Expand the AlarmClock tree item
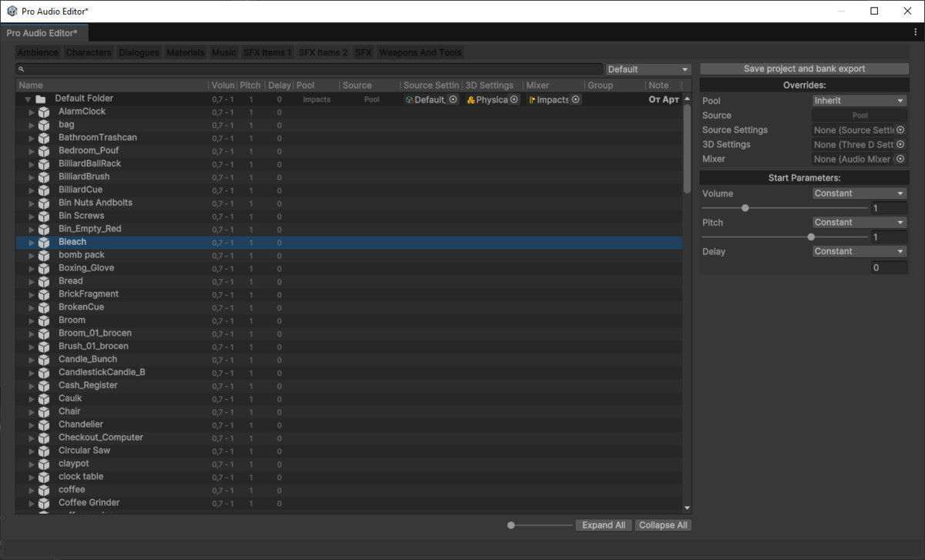The width and height of the screenshot is (925, 560). [32, 112]
